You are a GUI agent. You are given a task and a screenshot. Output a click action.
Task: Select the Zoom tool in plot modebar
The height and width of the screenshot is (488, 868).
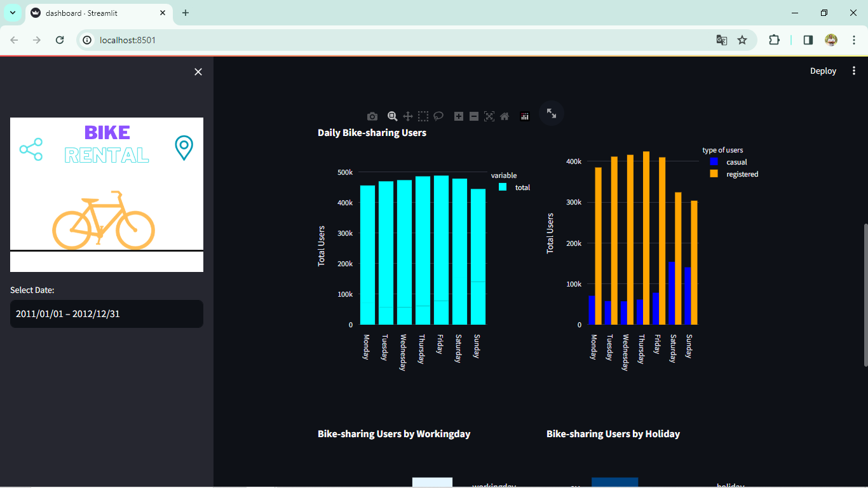(393, 116)
